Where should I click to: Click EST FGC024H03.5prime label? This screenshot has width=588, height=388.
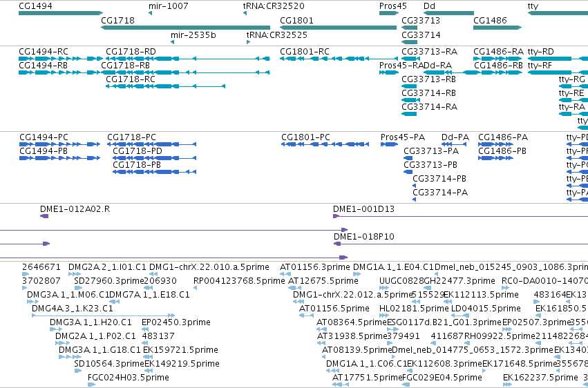(x=129, y=378)
